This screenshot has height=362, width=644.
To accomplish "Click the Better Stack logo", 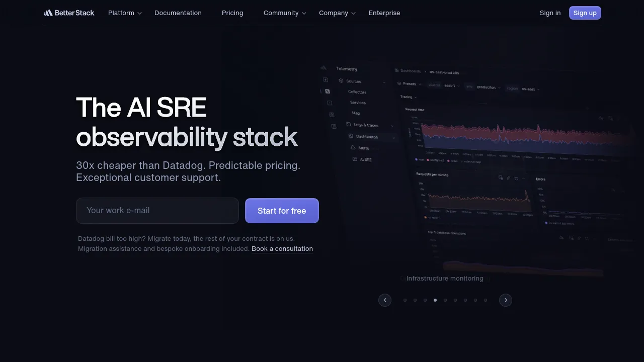I will point(69,13).
